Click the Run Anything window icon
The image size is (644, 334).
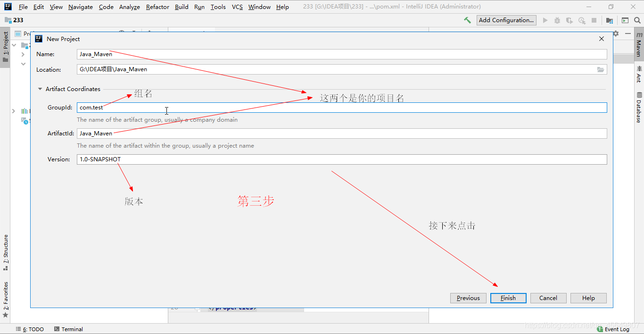(x=625, y=20)
